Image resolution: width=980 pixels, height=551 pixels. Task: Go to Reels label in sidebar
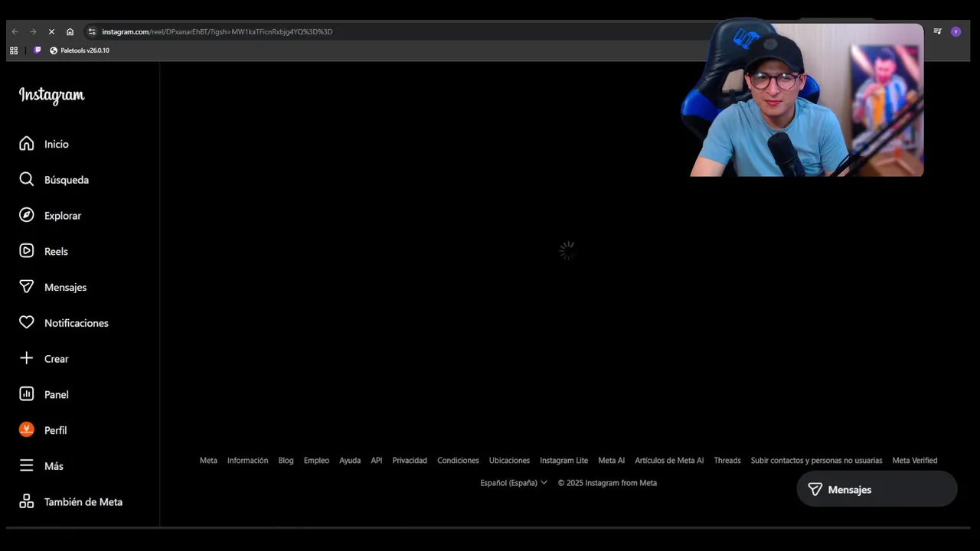pos(56,251)
